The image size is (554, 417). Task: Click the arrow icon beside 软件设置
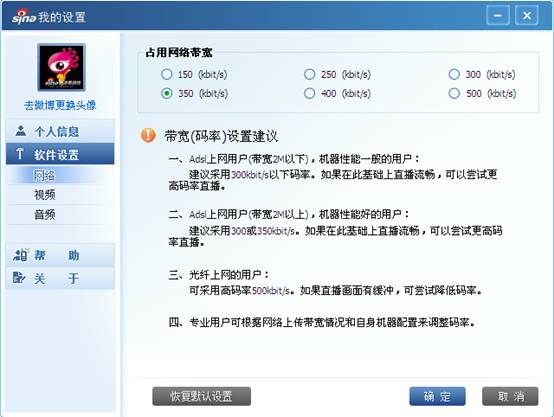(x=20, y=154)
